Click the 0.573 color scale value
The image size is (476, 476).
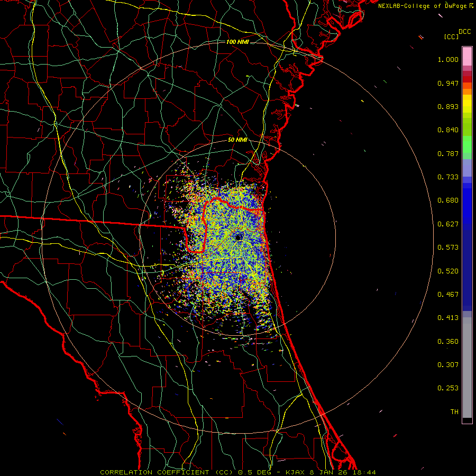pyautogui.click(x=448, y=248)
